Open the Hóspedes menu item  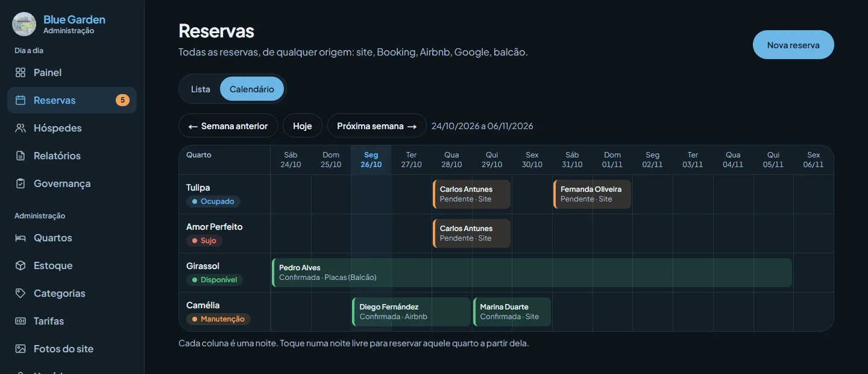click(72, 128)
